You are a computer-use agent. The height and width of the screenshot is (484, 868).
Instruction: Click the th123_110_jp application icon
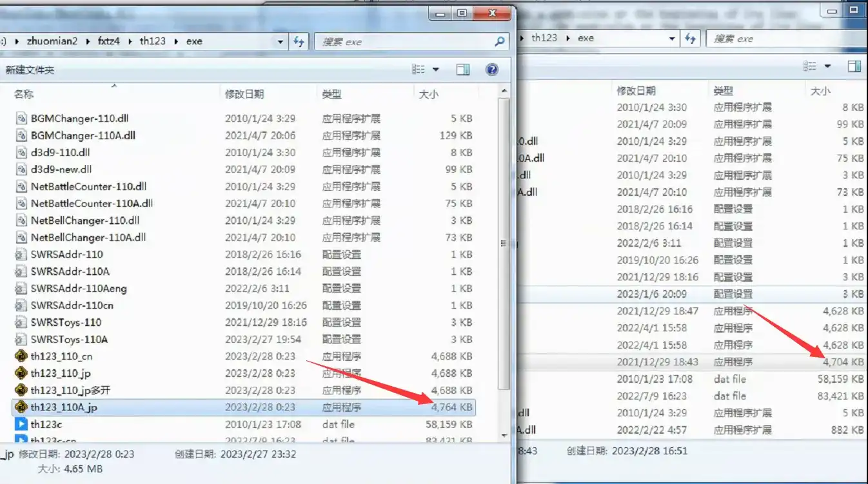click(x=21, y=373)
